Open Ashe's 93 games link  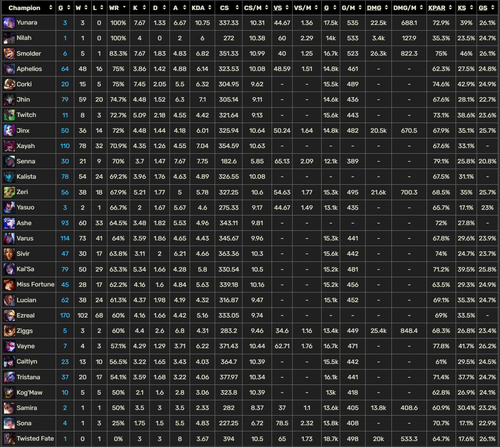point(65,223)
